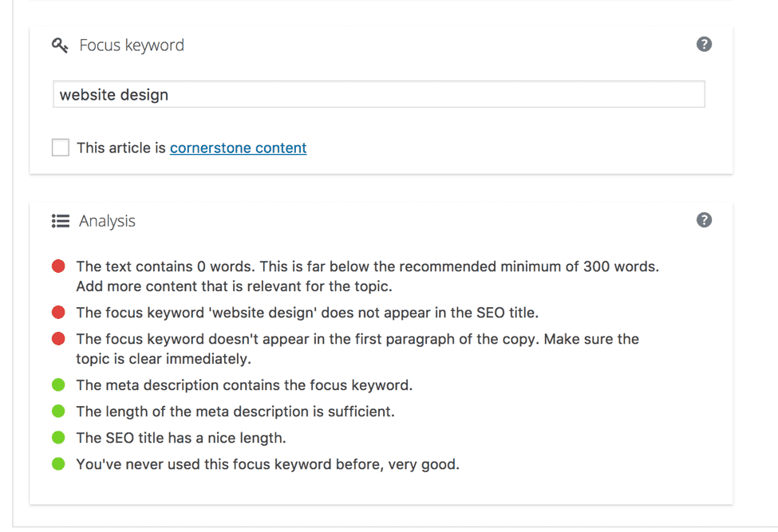Image resolution: width=778 pixels, height=532 pixels.
Task: Click 'The SEO title has a nice length' text
Action: point(181,438)
